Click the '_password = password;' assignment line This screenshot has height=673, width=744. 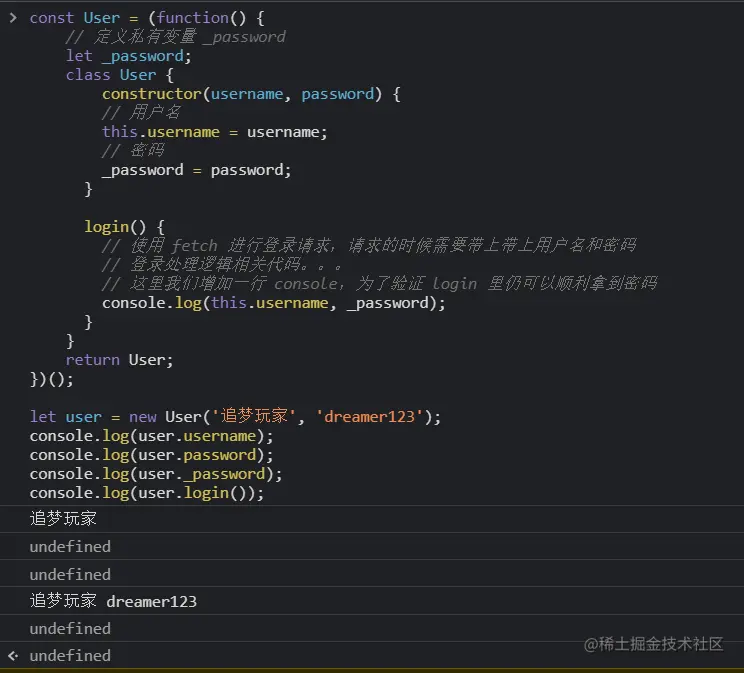[x=196, y=170]
